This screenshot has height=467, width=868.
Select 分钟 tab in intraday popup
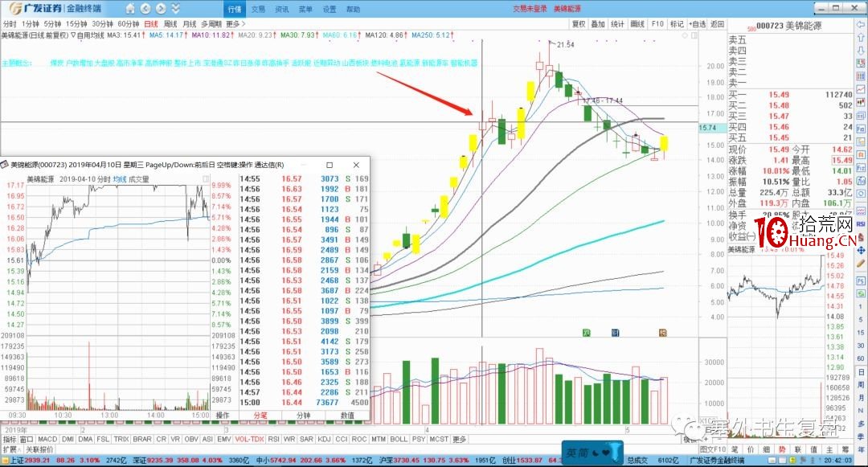(303, 416)
